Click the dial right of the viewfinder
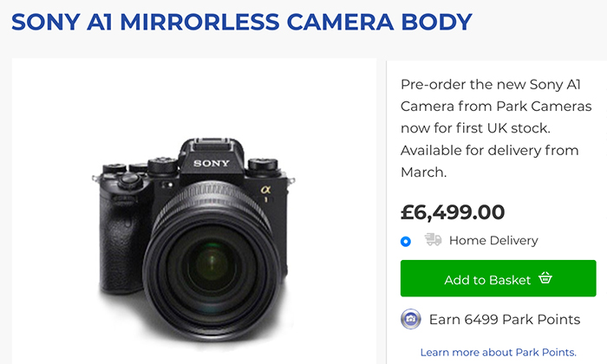The height and width of the screenshot is (364, 607). pos(263,166)
